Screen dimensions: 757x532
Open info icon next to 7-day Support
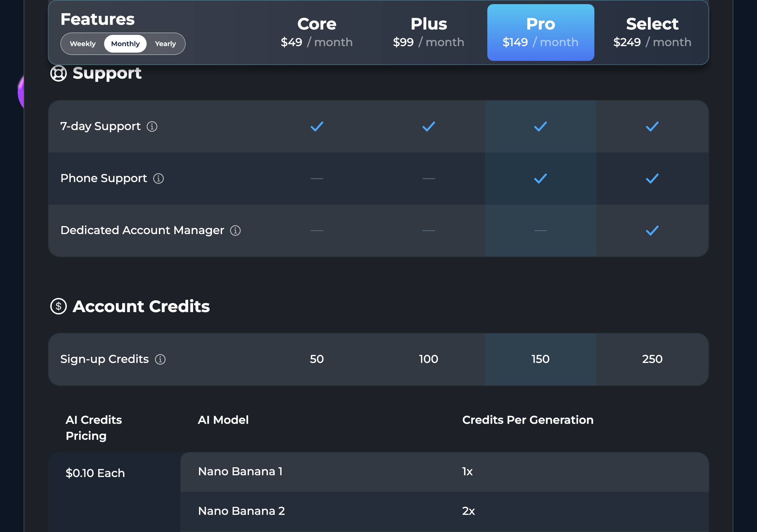pyautogui.click(x=152, y=126)
